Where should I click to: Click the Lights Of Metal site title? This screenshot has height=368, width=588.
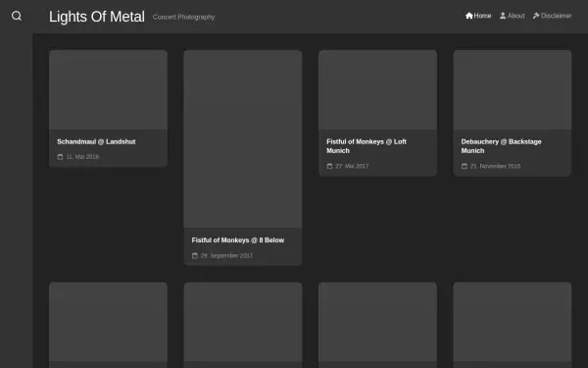(x=97, y=17)
